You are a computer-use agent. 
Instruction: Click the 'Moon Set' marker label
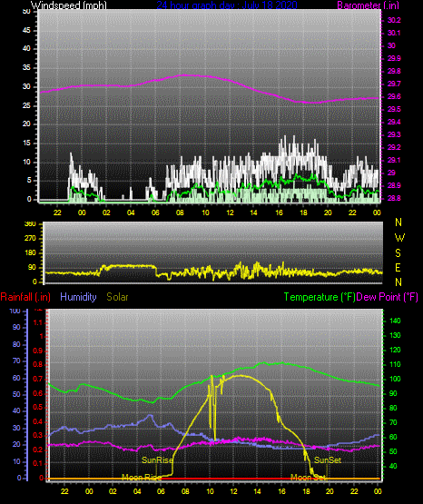coord(308,478)
